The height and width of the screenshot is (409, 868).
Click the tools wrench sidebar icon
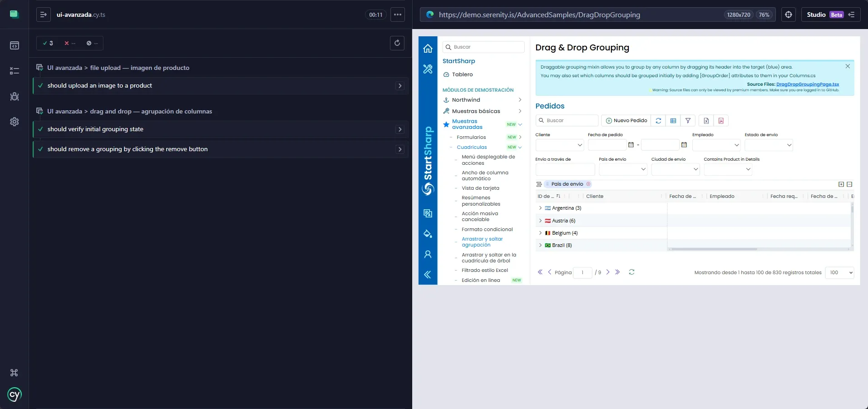click(x=428, y=69)
